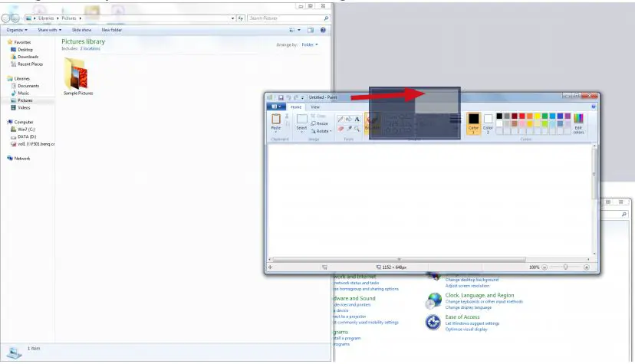The width and height of the screenshot is (635, 364).
Task: Toggle the Explorer preview pane button
Action: [311, 30]
